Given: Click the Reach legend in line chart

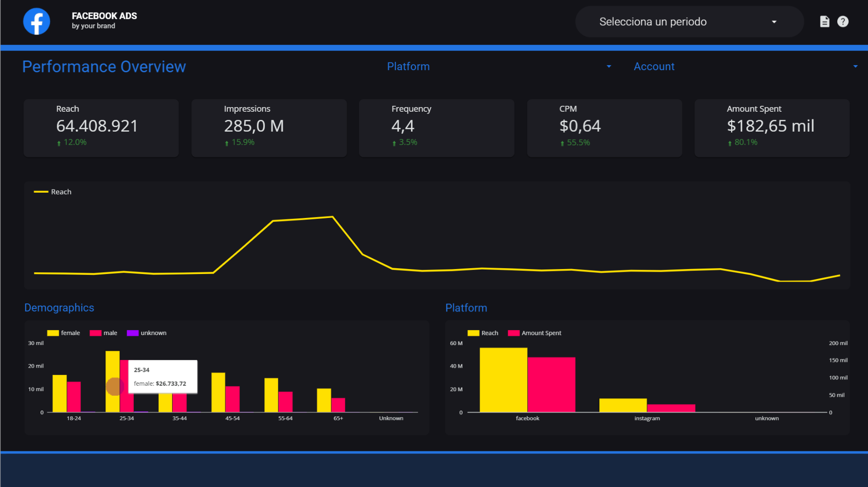Looking at the screenshot, I should (53, 192).
